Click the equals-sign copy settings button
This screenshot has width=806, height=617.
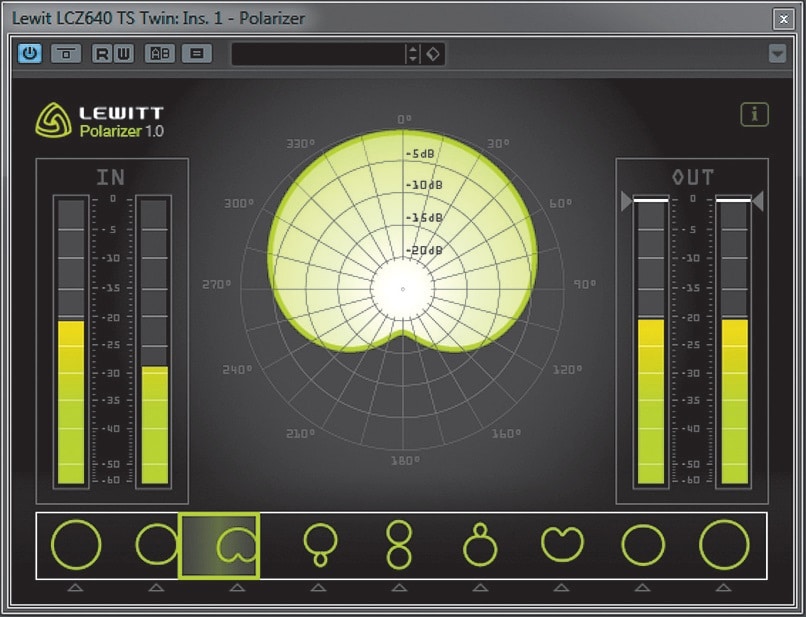197,53
